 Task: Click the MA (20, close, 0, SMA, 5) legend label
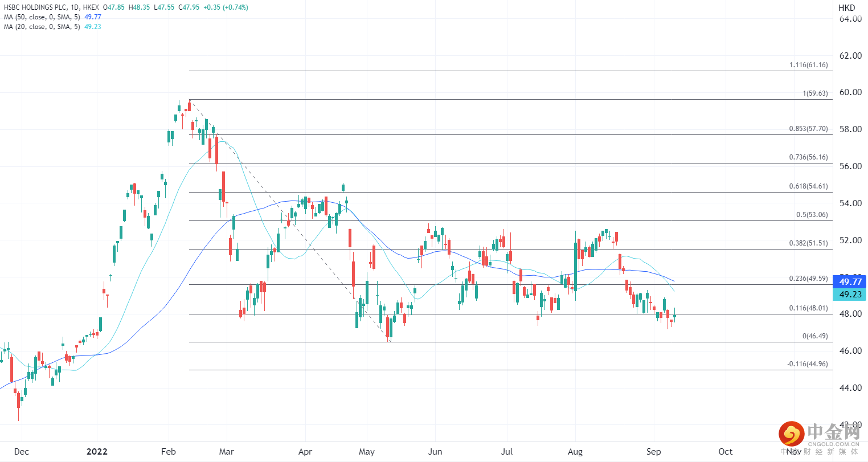click(42, 27)
